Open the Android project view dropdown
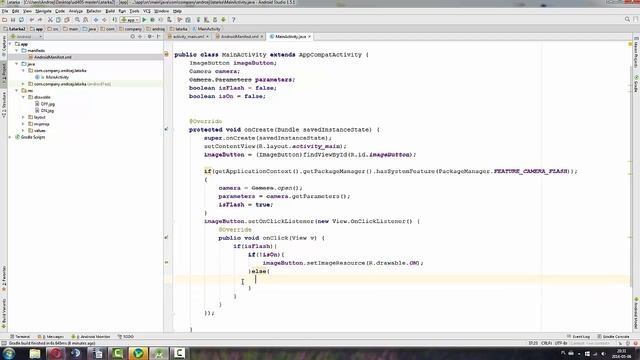640x360 pixels. (26, 37)
